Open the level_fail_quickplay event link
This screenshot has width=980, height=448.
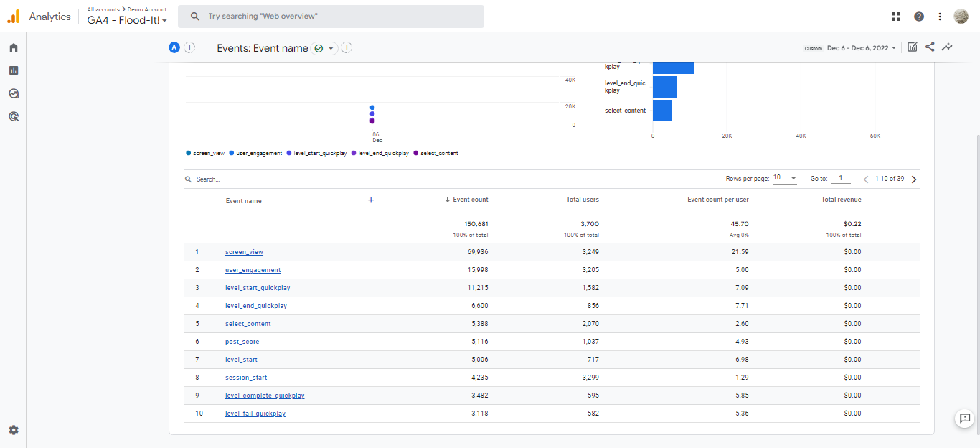pyautogui.click(x=255, y=414)
